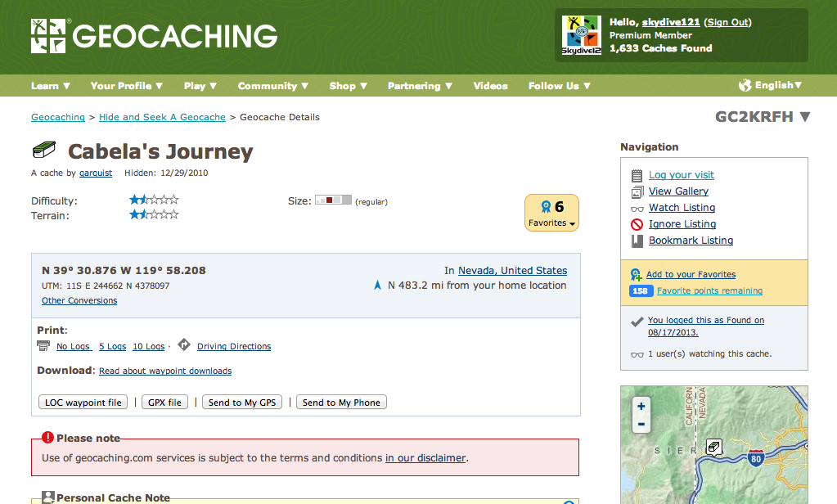
Task: Click the Difficulty star rating
Action: 154,200
